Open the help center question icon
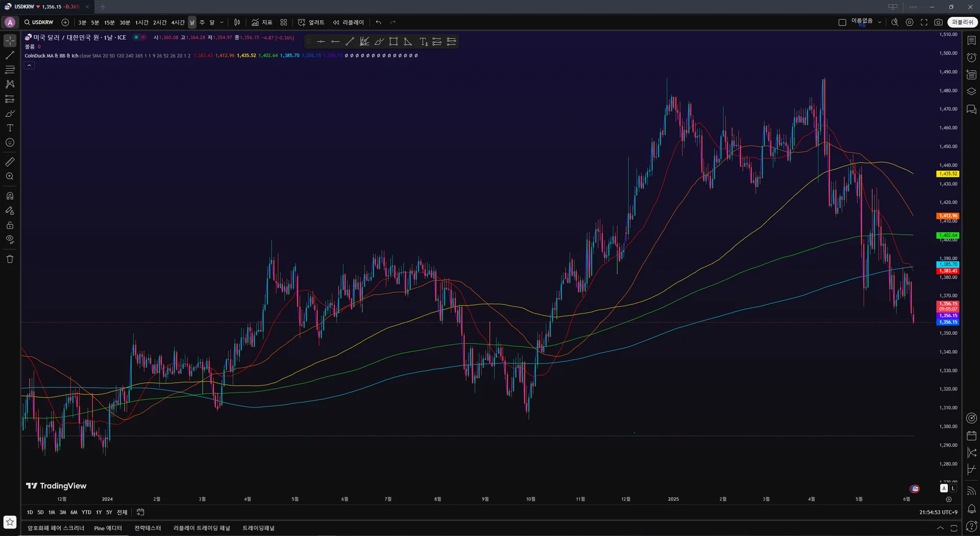 pos(971,526)
